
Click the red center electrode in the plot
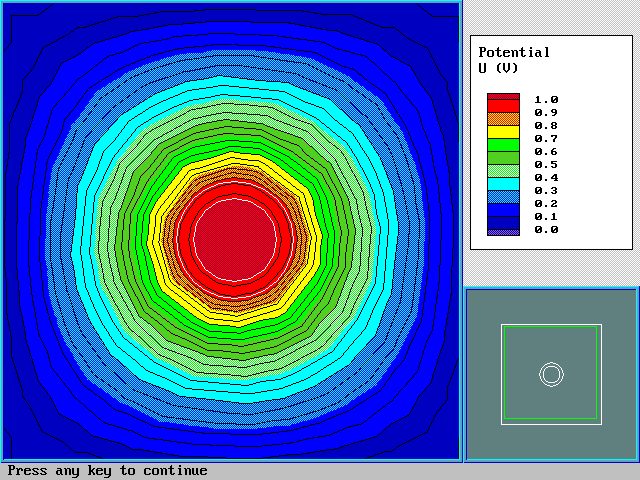click(x=234, y=238)
